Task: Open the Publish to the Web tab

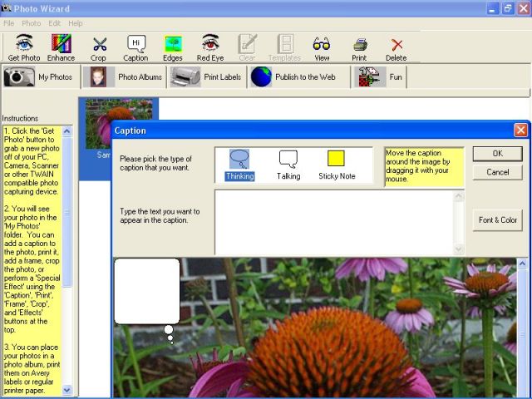Action: click(299, 77)
